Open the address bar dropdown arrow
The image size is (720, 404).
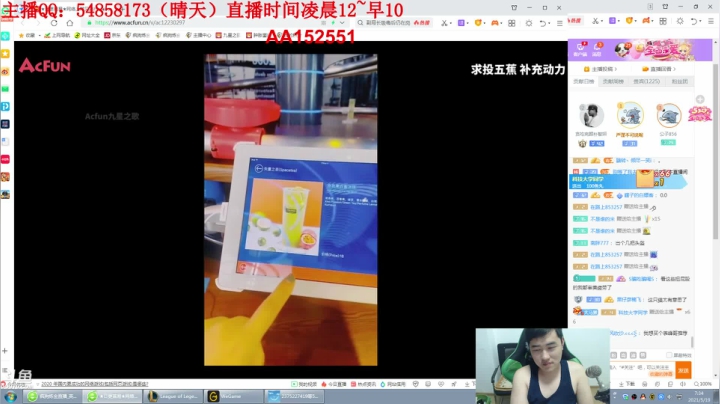coord(342,22)
